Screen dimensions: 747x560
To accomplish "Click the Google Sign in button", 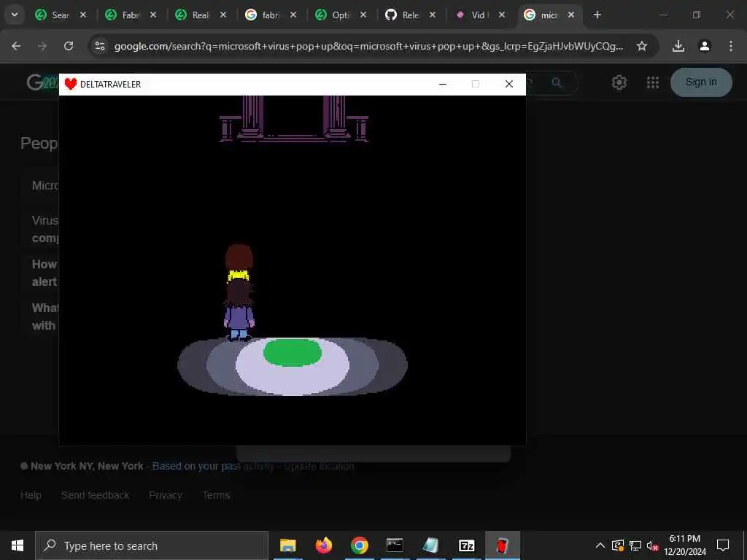I will pos(701,82).
